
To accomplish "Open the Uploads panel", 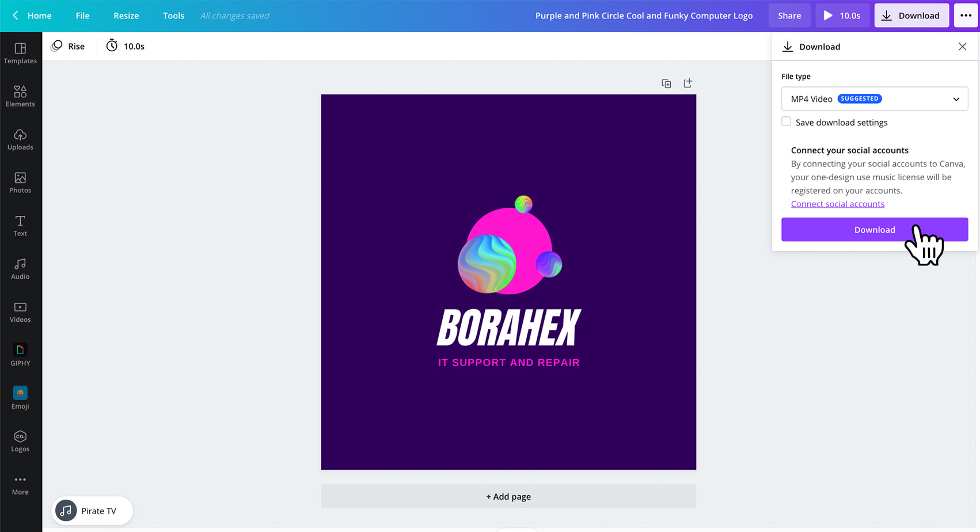I will [21, 139].
